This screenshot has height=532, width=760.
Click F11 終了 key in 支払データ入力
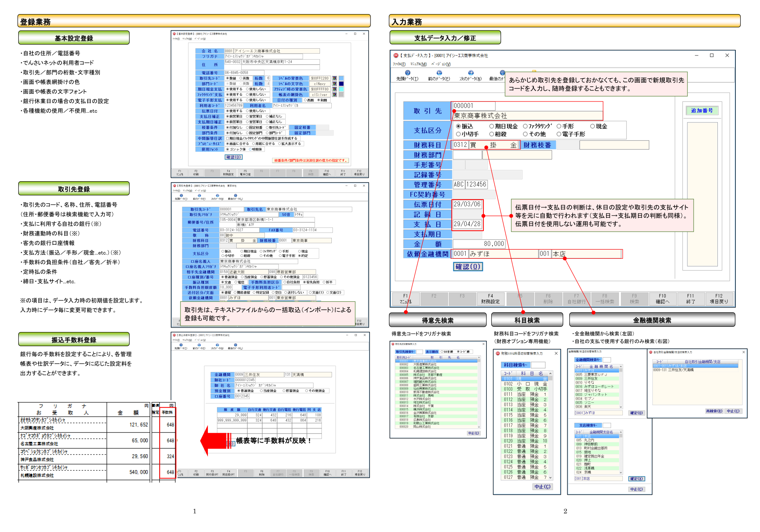[x=690, y=299]
